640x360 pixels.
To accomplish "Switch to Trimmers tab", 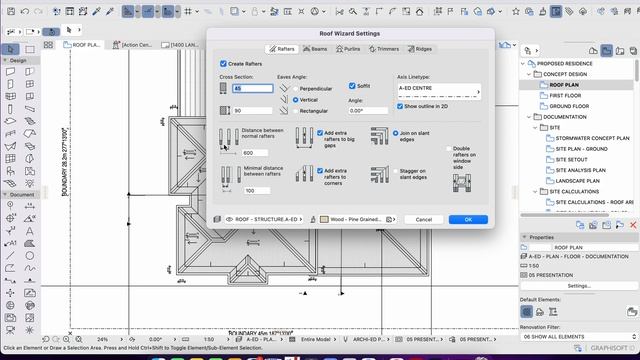I will click(384, 49).
